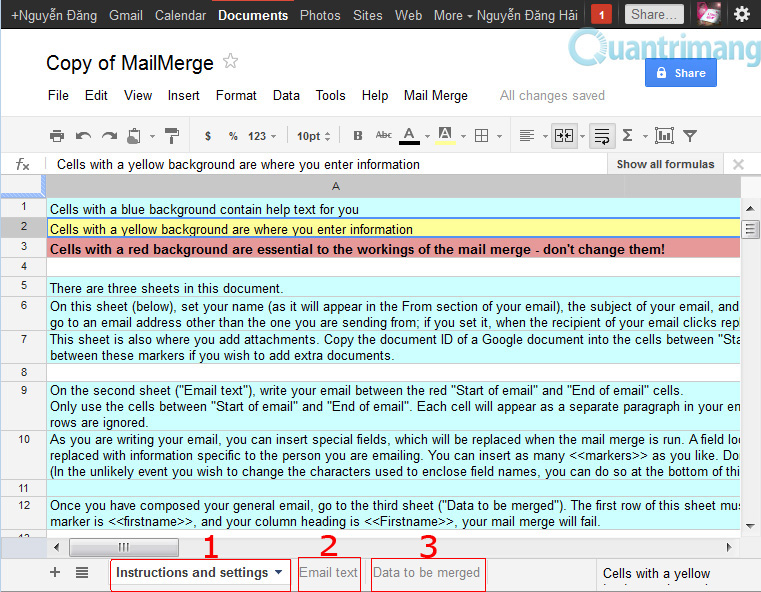
Task: Open the Mail Merge menu
Action: tap(436, 96)
